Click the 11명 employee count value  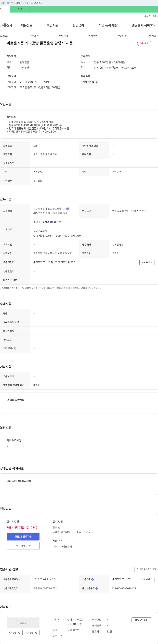coord(109,631)
